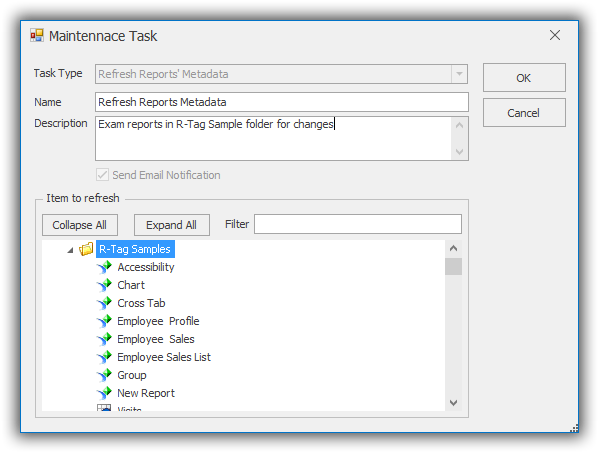This screenshot has width=599, height=453.
Task: Click the Employee Profile report icon
Action: (x=104, y=321)
